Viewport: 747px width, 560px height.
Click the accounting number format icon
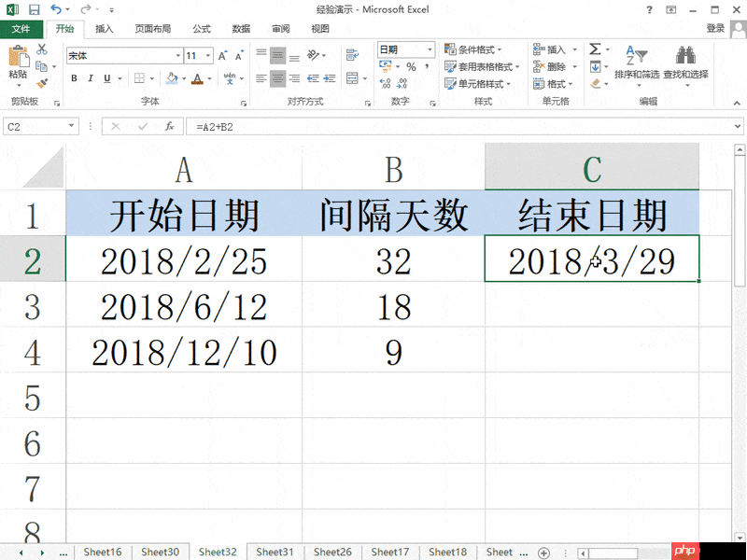(x=385, y=66)
